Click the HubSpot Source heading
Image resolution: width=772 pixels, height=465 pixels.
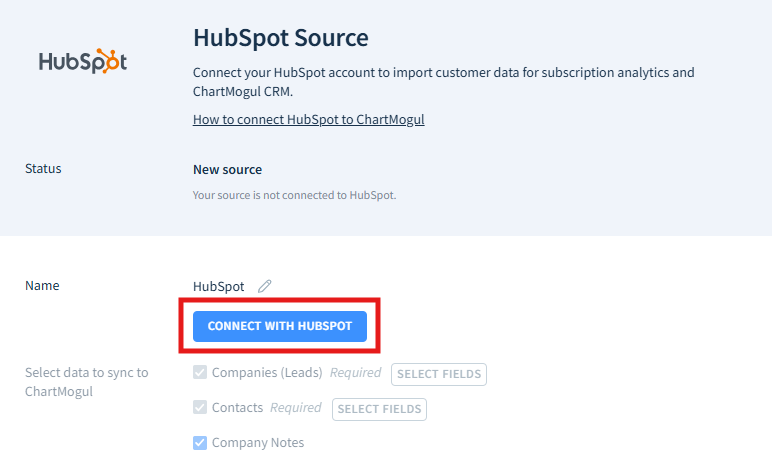[281, 38]
